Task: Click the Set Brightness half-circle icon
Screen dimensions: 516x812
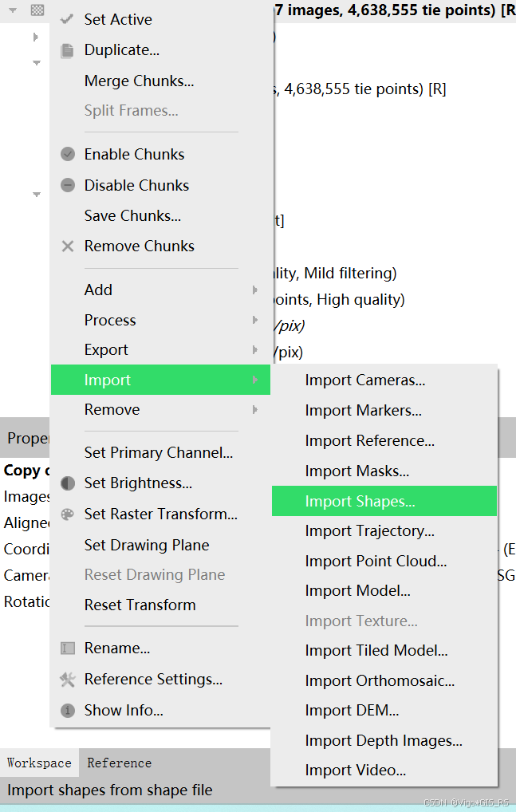Action: pyautogui.click(x=68, y=483)
